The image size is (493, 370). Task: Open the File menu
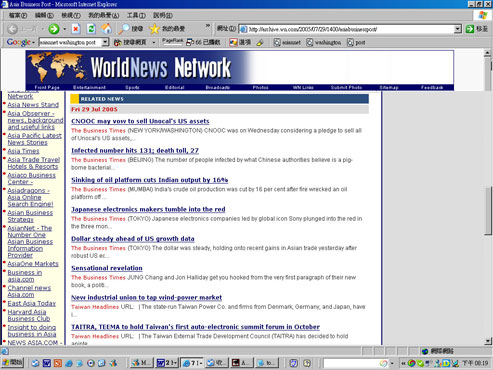[x=18, y=15]
